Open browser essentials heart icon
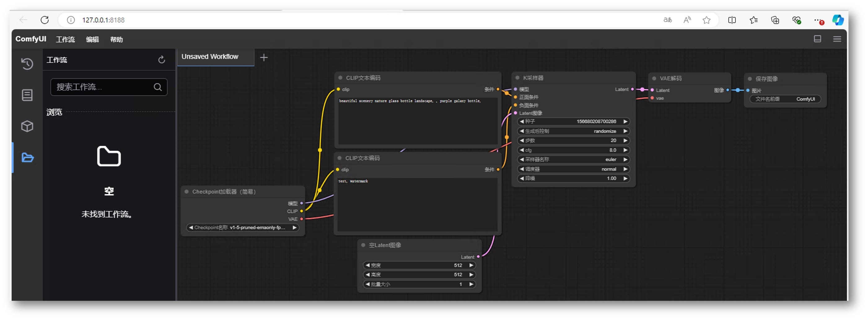Image resolution: width=868 pixels, height=320 pixels. click(796, 20)
